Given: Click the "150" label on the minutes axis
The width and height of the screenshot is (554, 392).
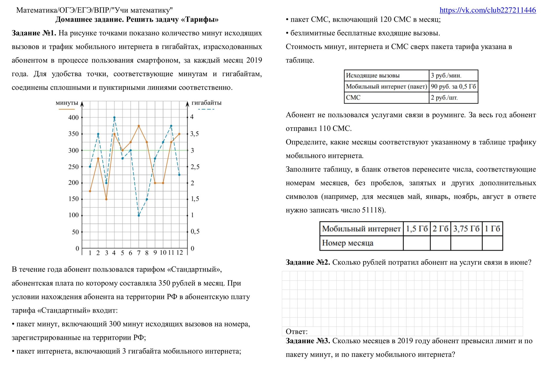Looking at the screenshot, I should [x=73, y=199].
